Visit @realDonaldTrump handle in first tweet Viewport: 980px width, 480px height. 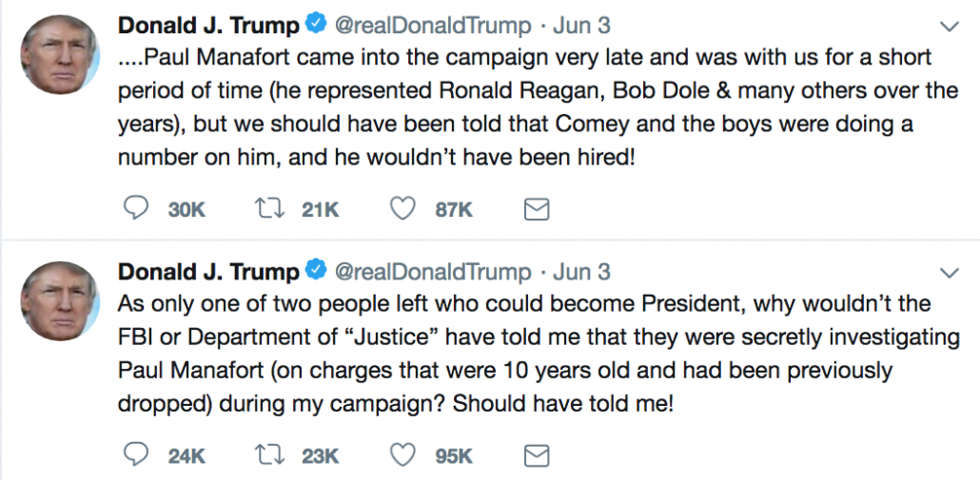point(433,26)
